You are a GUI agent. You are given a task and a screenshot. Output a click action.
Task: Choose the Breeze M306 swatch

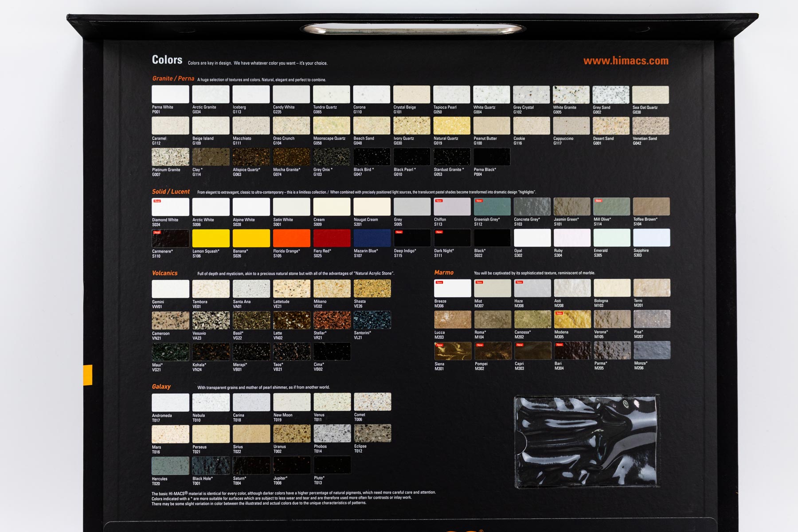point(453,288)
